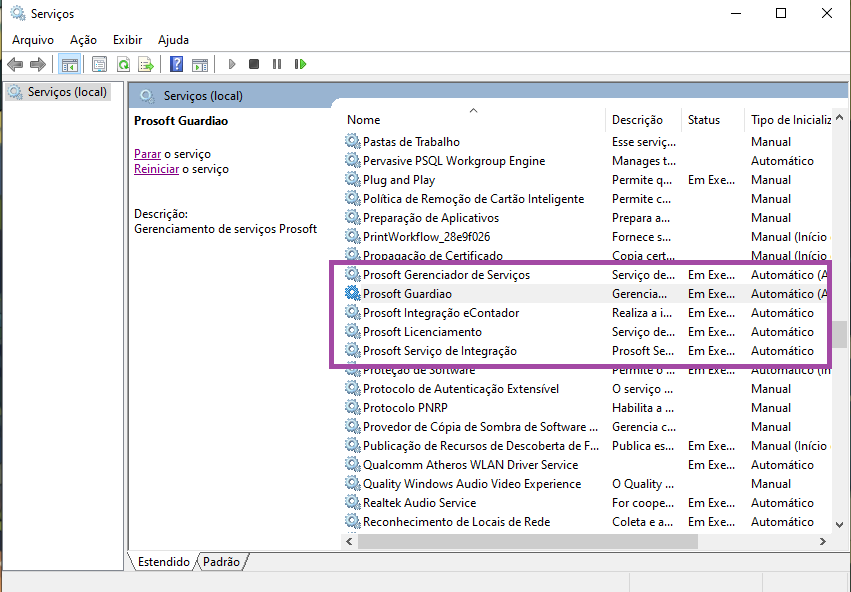Select Publicação de Recursos de Descoberta service

[588, 446]
